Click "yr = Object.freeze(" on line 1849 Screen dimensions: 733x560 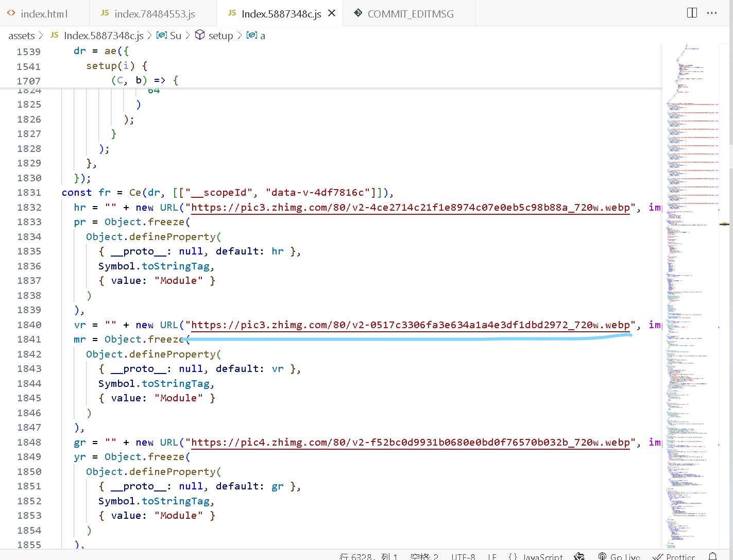click(132, 457)
